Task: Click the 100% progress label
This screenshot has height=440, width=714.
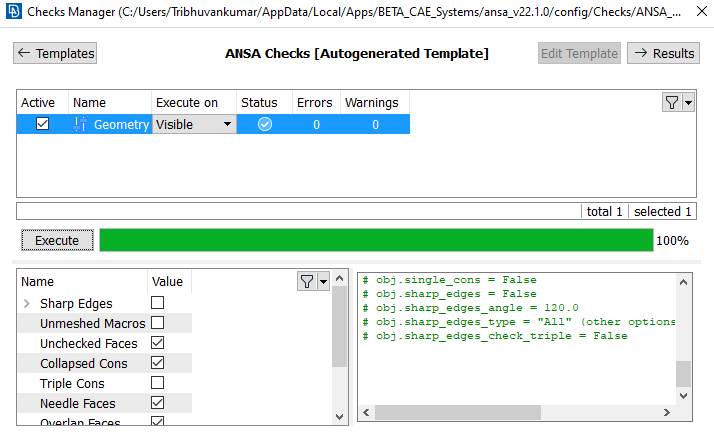Action: pyautogui.click(x=672, y=240)
